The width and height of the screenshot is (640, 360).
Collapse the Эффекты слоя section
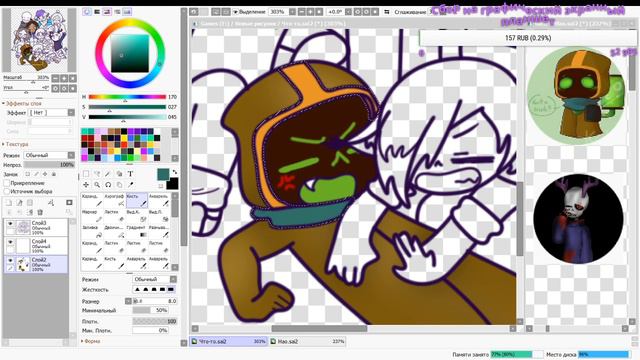coord(23,104)
